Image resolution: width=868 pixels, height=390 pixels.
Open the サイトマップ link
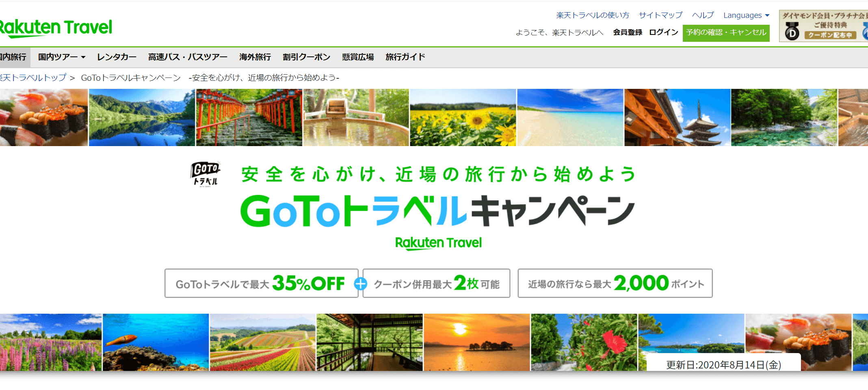coord(661,15)
